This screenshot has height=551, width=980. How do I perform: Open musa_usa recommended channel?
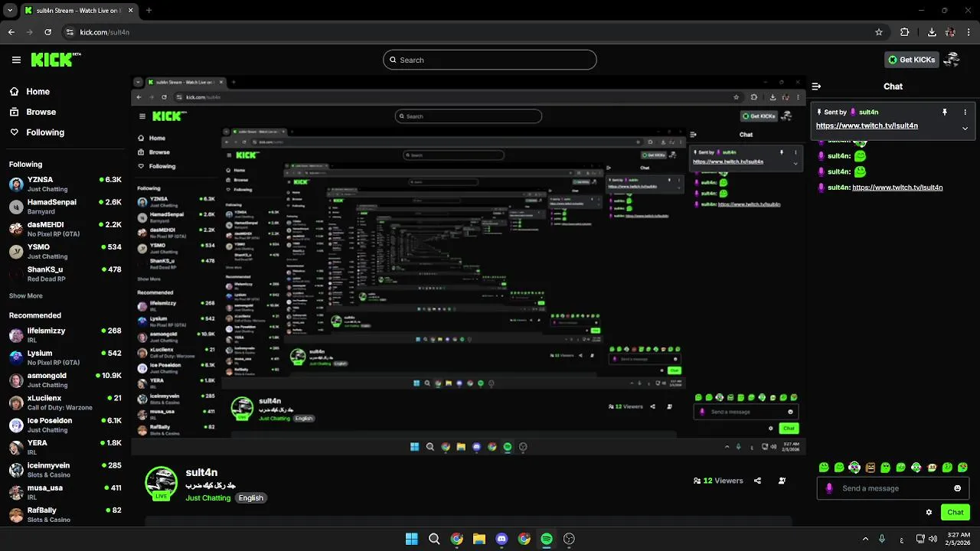click(x=65, y=492)
